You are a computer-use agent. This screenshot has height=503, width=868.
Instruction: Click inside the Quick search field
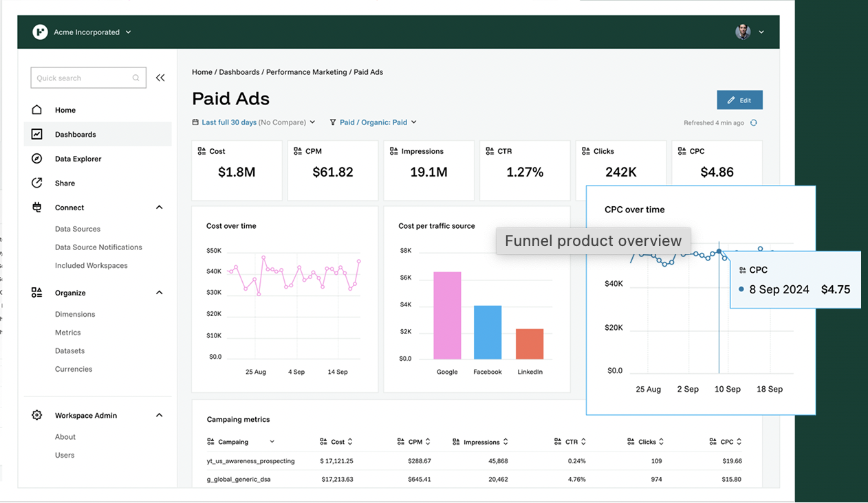click(x=83, y=78)
